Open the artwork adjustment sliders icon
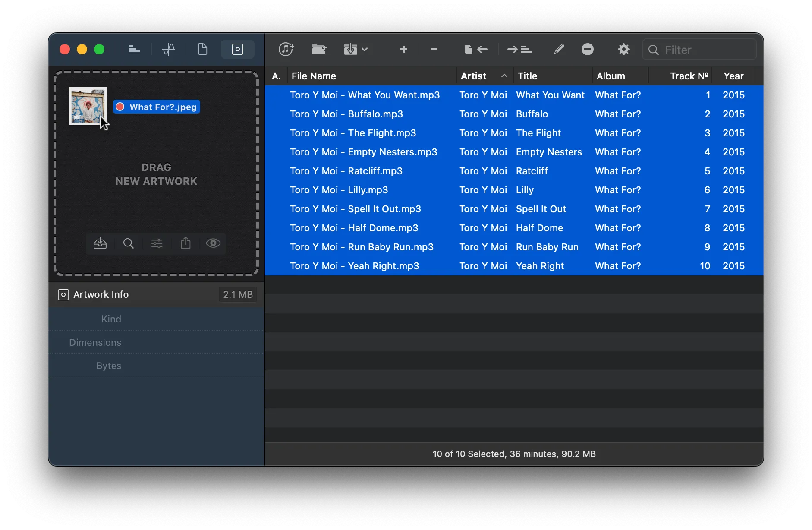The width and height of the screenshot is (812, 530). (x=157, y=243)
